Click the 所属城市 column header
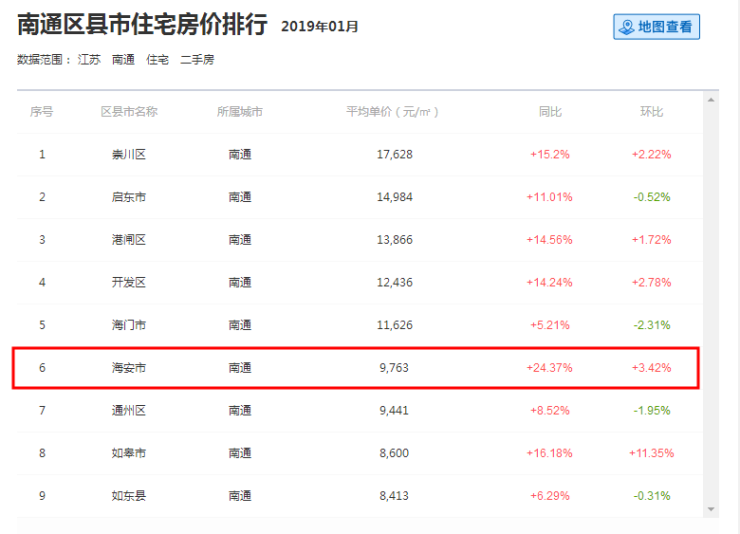 (x=240, y=112)
